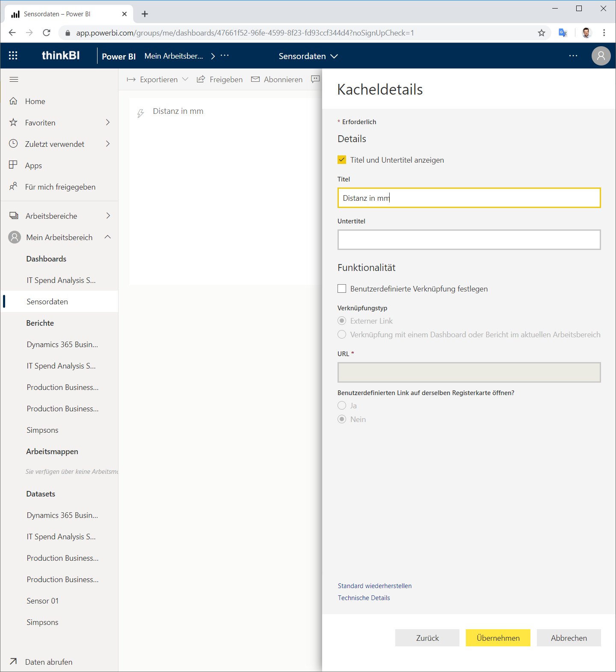Click the Home icon in the sidebar
Viewport: 616px width, 672px height.
click(13, 101)
